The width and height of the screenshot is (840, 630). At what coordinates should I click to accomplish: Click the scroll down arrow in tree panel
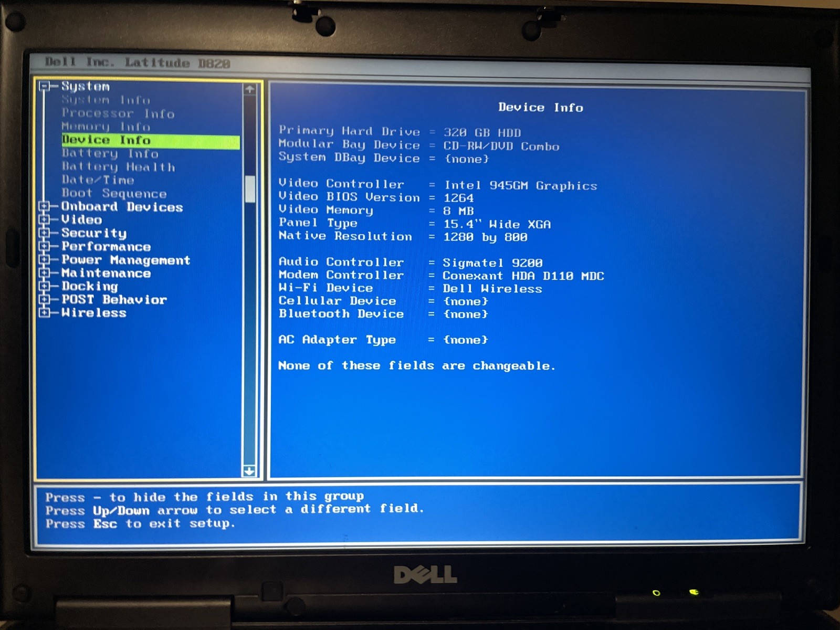(x=250, y=471)
